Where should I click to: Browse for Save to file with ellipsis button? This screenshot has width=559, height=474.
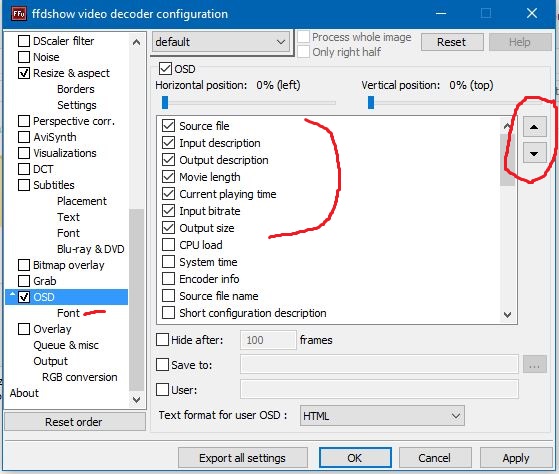tap(534, 365)
